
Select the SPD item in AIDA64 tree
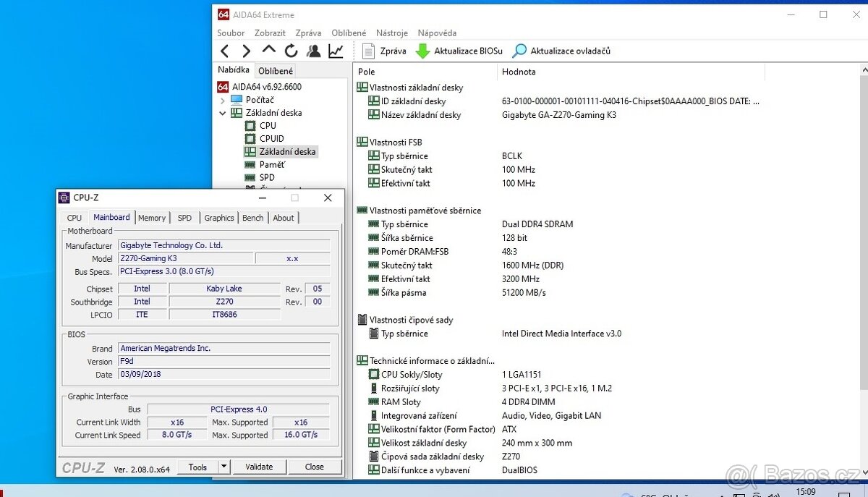tap(267, 177)
